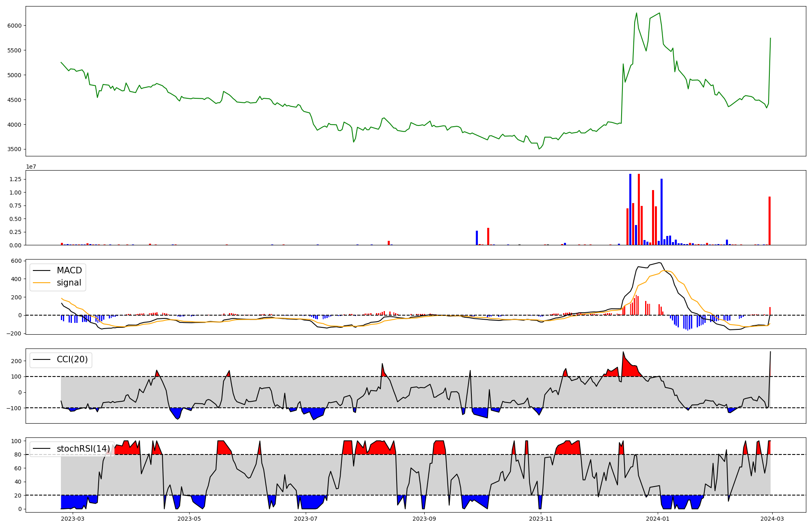Click the 2023-09 date tick label
This screenshot has width=812, height=528.
tap(424, 518)
